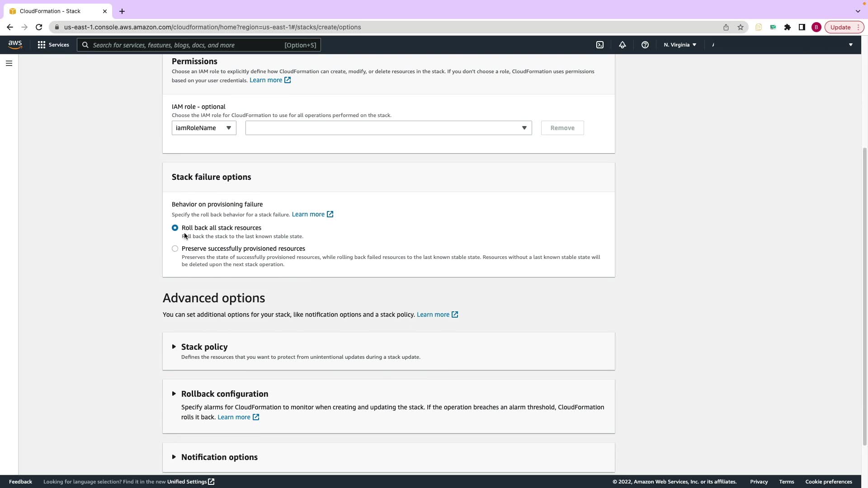868x488 pixels.
Task: Select Roll back all stack resources
Action: (x=175, y=228)
